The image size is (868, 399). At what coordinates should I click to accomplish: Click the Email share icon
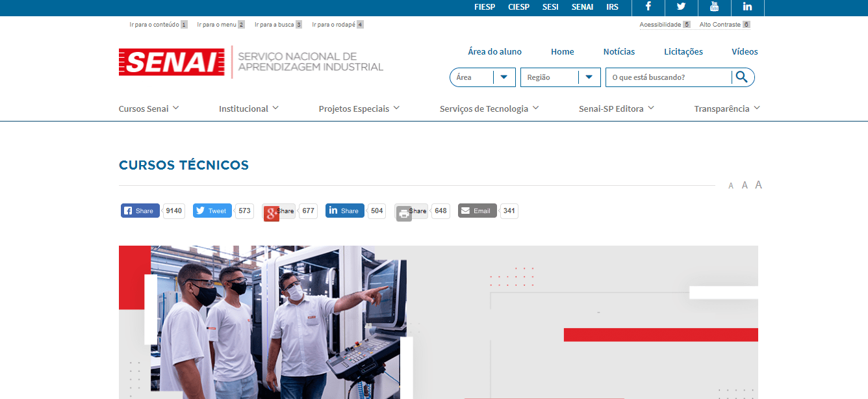click(x=465, y=211)
